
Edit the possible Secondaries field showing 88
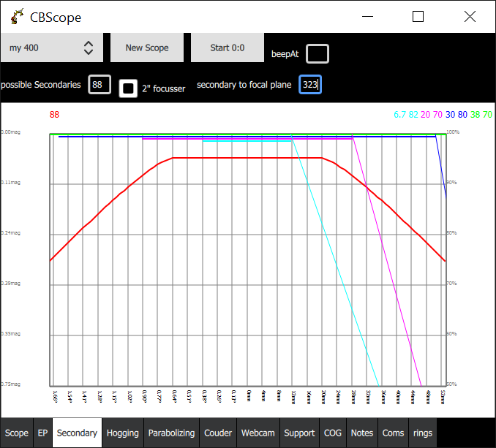pos(99,84)
